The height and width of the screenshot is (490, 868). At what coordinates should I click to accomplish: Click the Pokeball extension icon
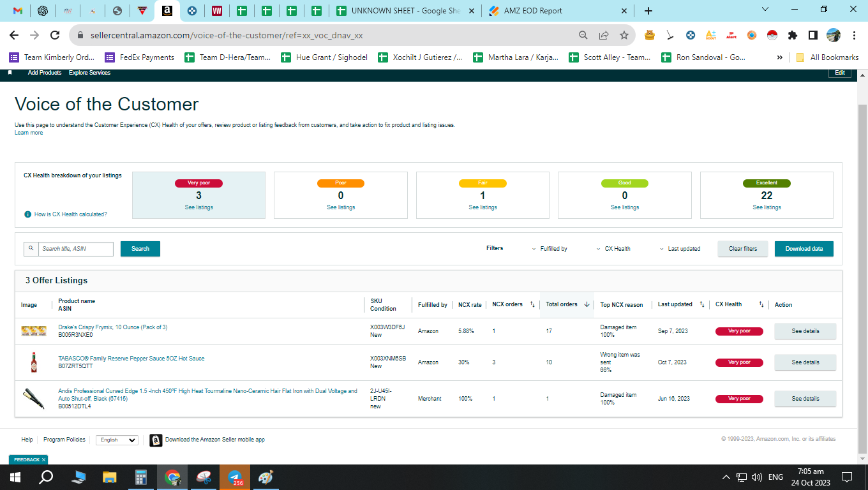click(x=772, y=36)
